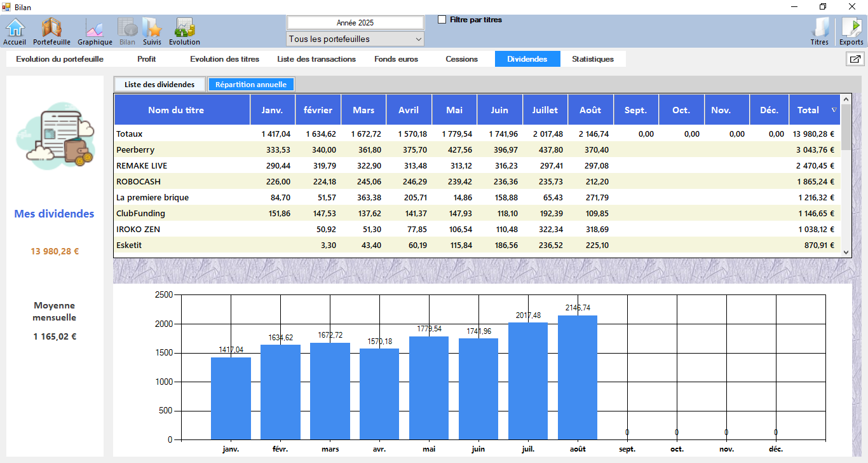This screenshot has height=463, width=868.
Task: Select the Répartition annuelle button
Action: pyautogui.click(x=251, y=85)
